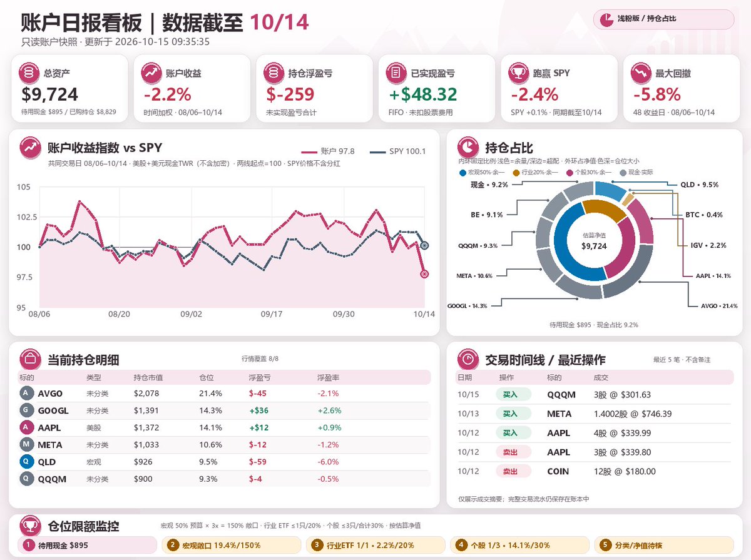Click the SPY 100.1 legend entry
This screenshot has height=560, width=751.
398,151
